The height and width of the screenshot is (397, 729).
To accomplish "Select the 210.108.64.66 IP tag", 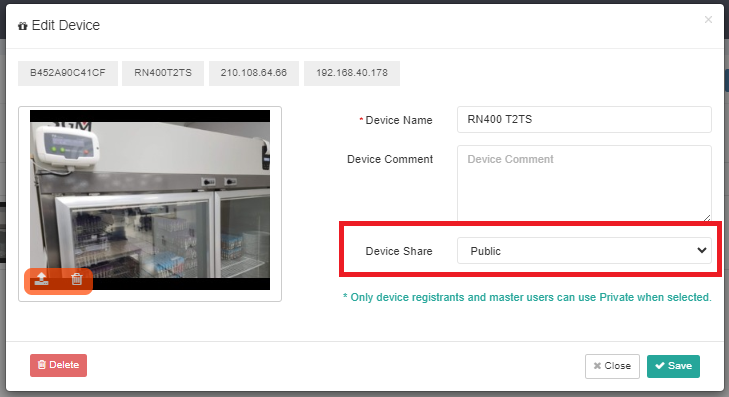I will point(254,73).
